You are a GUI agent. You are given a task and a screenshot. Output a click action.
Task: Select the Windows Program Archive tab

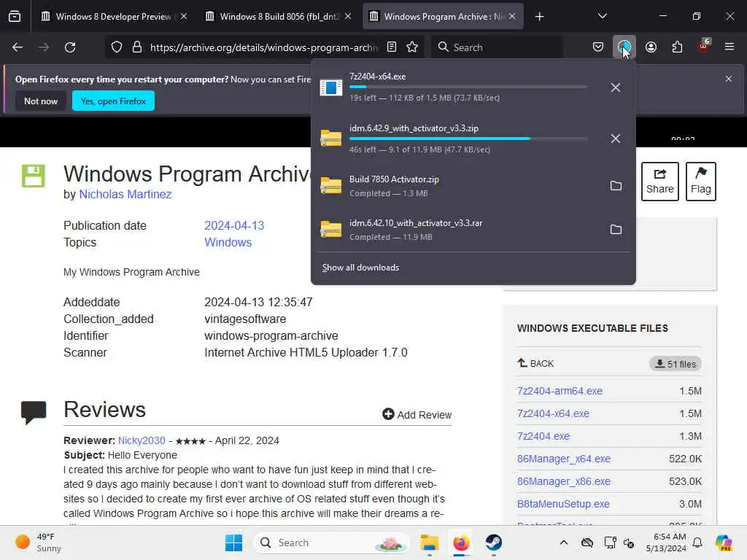443,17
